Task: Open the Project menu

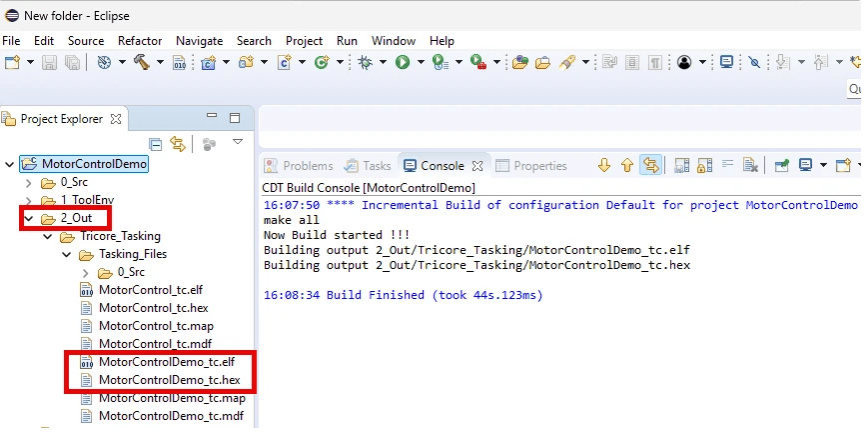Action: [304, 41]
